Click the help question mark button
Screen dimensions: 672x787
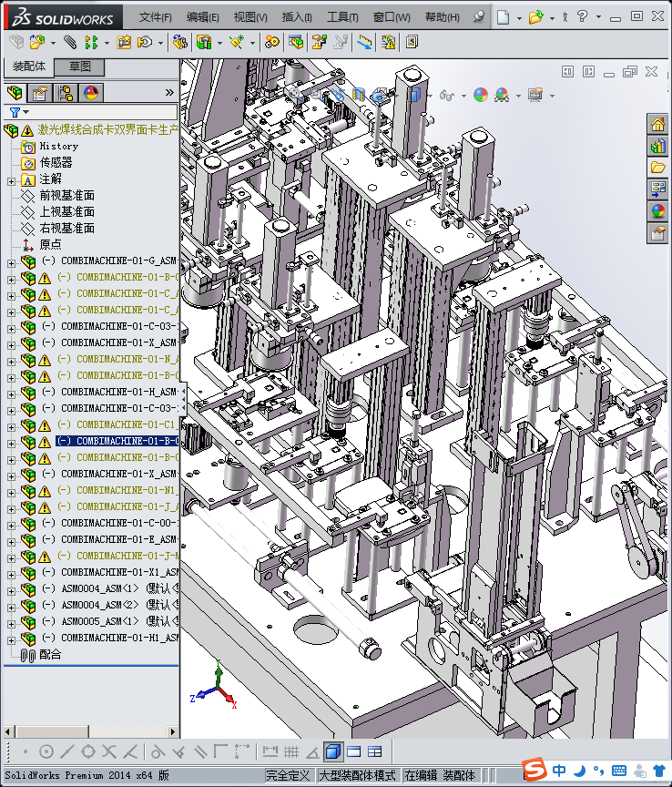[x=582, y=16]
